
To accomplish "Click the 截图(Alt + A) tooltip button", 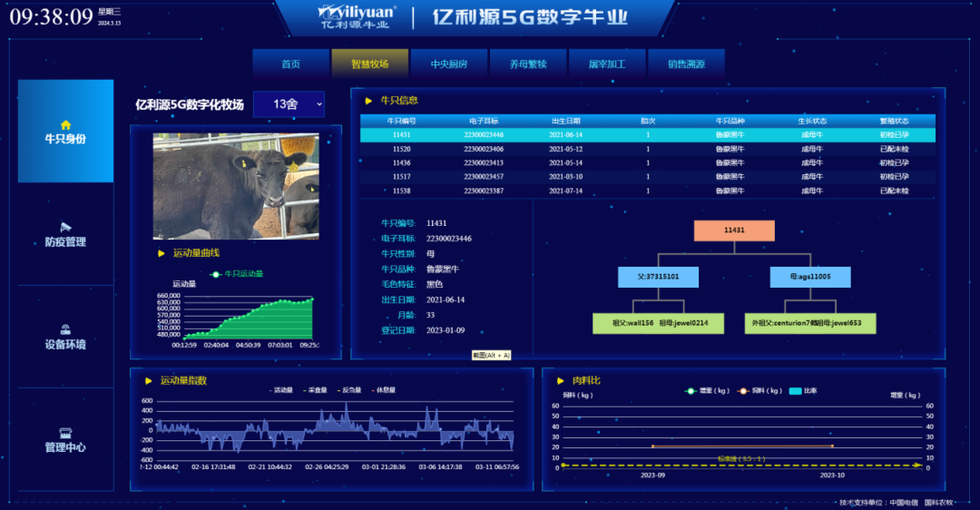I will tap(491, 355).
